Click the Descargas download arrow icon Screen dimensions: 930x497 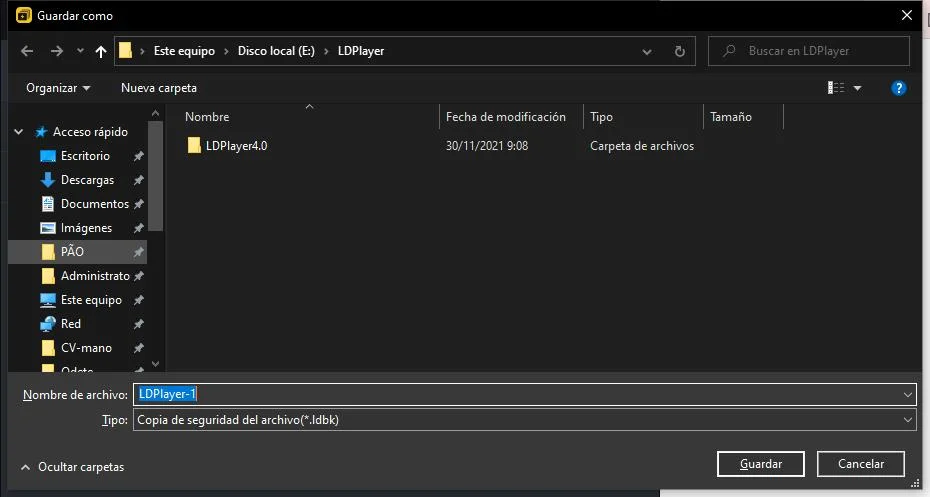47,180
